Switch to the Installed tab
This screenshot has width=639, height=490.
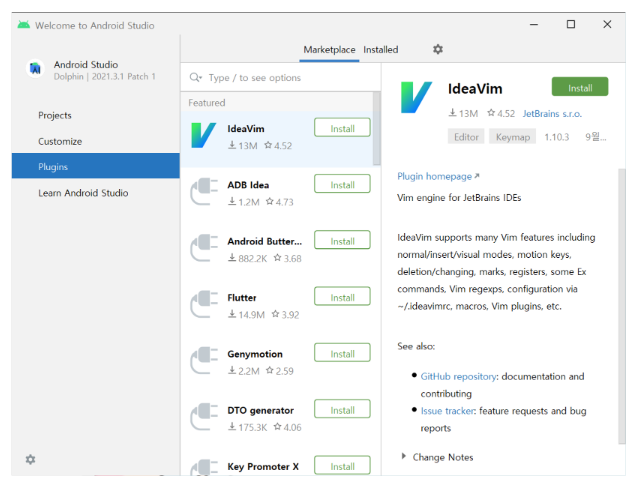[381, 50]
